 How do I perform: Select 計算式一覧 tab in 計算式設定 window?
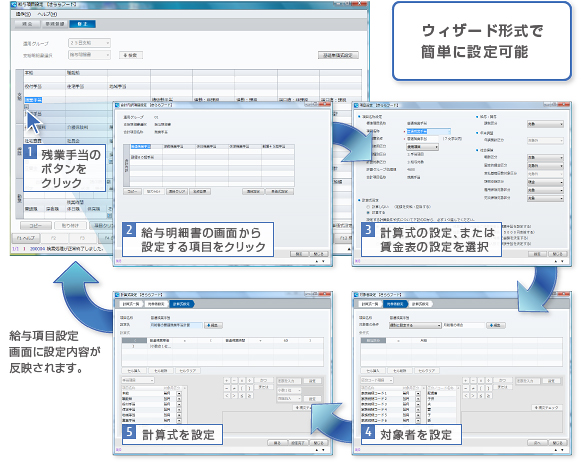coord(131,304)
